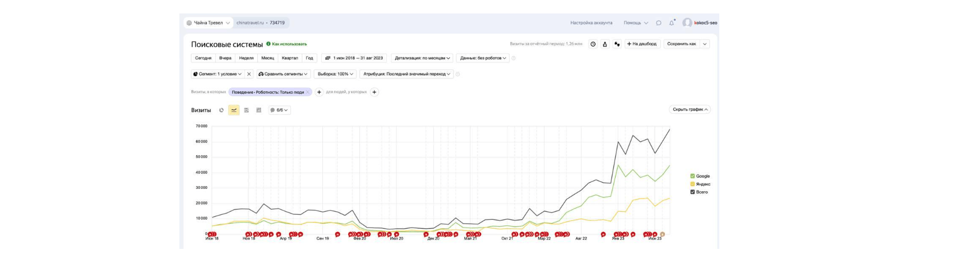Uncheck the Google series checkbox
This screenshot has width=980, height=273.
coord(692,176)
